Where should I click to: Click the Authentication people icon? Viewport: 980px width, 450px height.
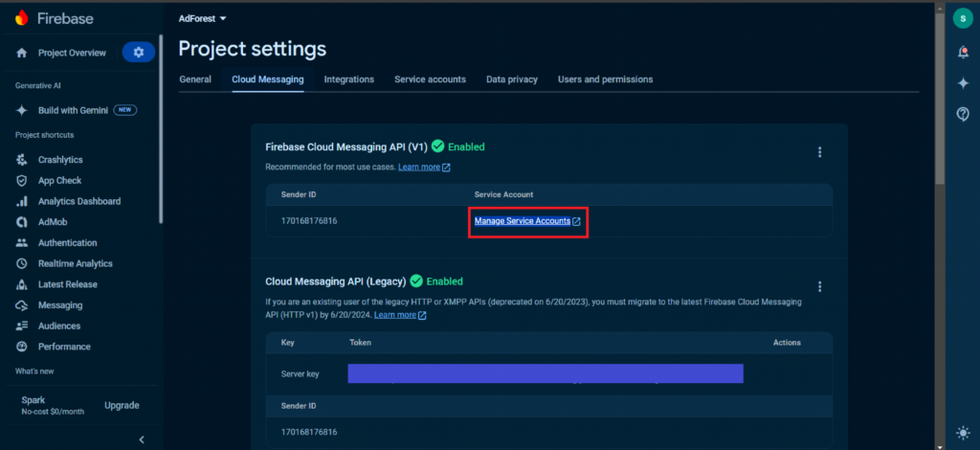point(22,242)
